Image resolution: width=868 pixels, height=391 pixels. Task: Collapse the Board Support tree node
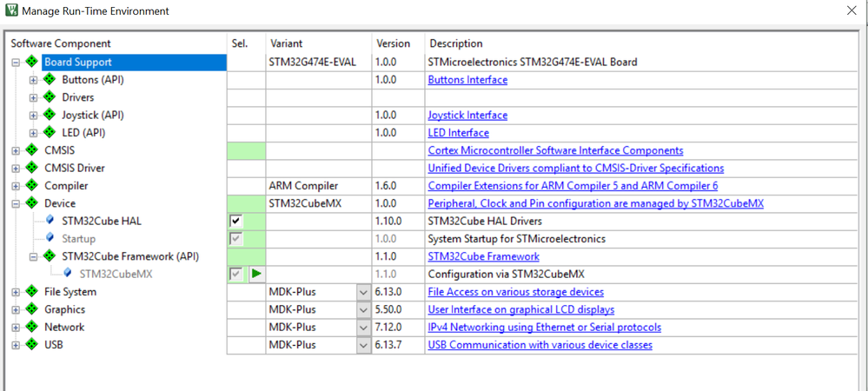[x=16, y=63]
